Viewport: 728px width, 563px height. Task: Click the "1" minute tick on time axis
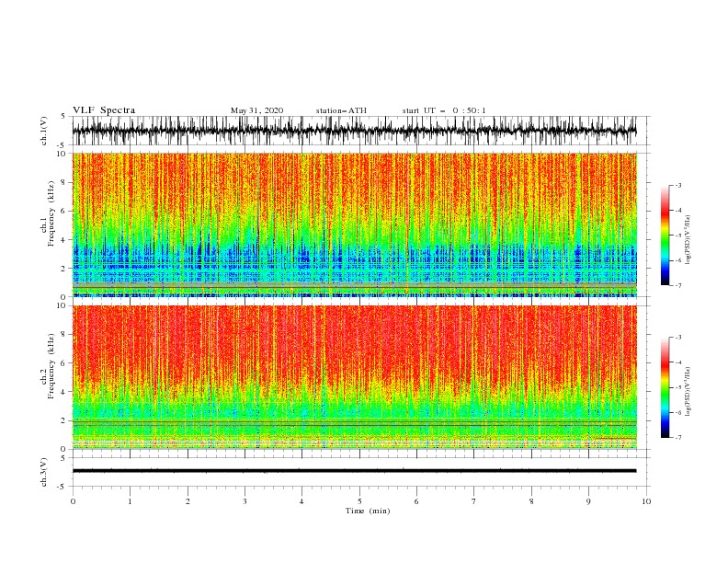pyautogui.click(x=130, y=501)
